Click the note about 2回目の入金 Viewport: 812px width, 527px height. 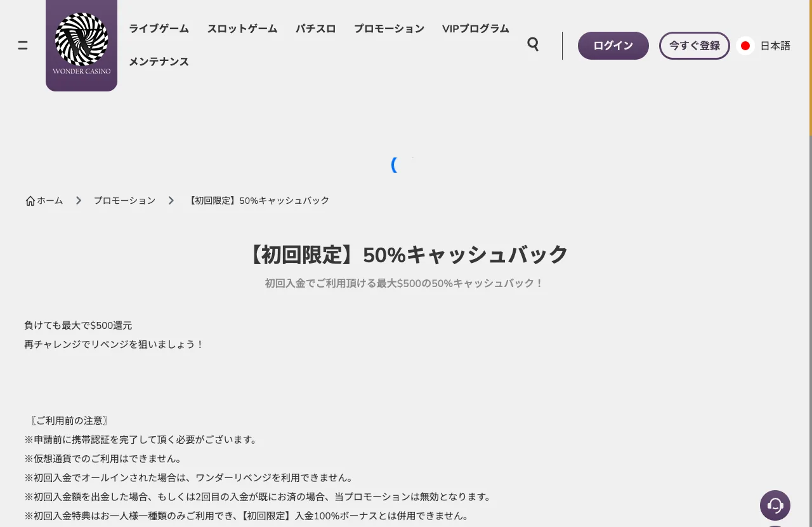coord(258,497)
